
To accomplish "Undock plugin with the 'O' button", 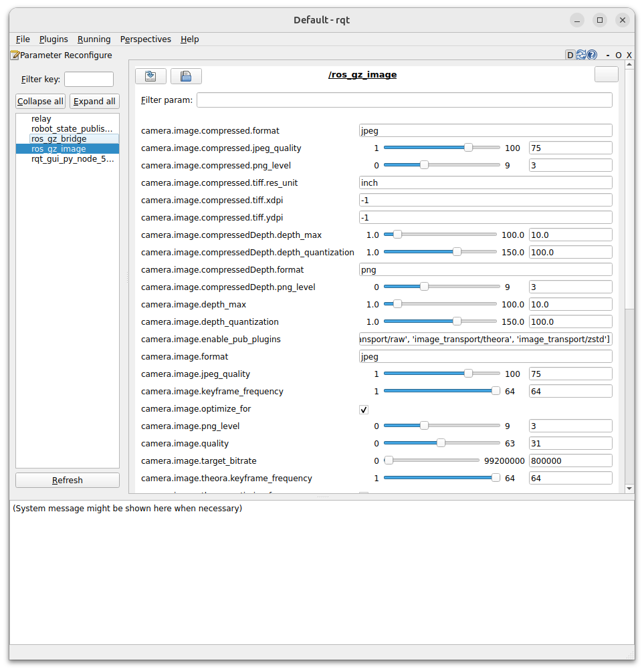I will [619, 55].
